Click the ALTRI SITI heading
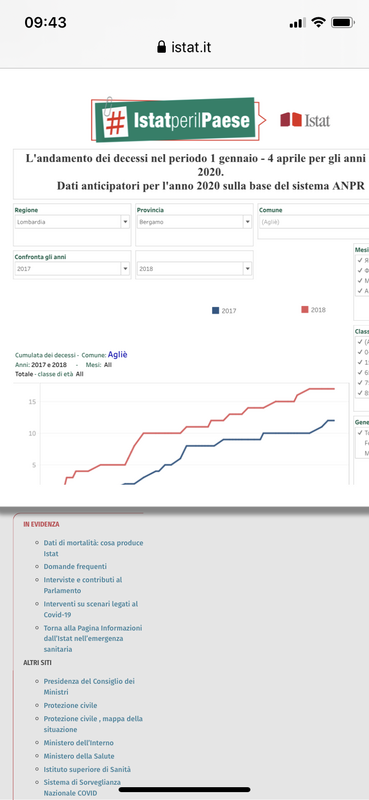This screenshot has width=369, height=800. (37, 663)
